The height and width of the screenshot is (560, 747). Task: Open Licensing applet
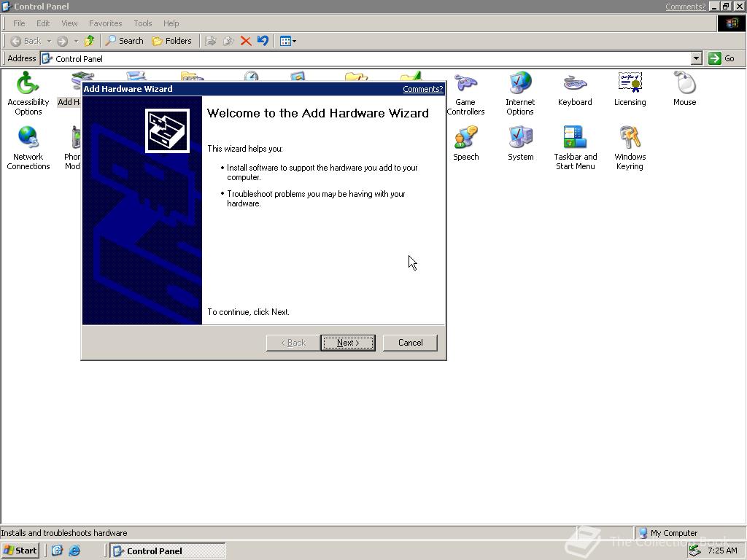click(x=630, y=89)
